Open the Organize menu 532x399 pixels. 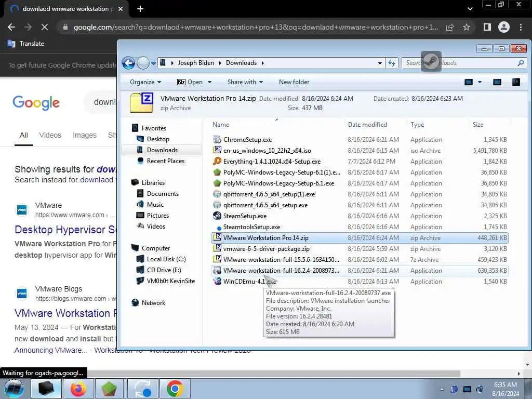pos(145,82)
